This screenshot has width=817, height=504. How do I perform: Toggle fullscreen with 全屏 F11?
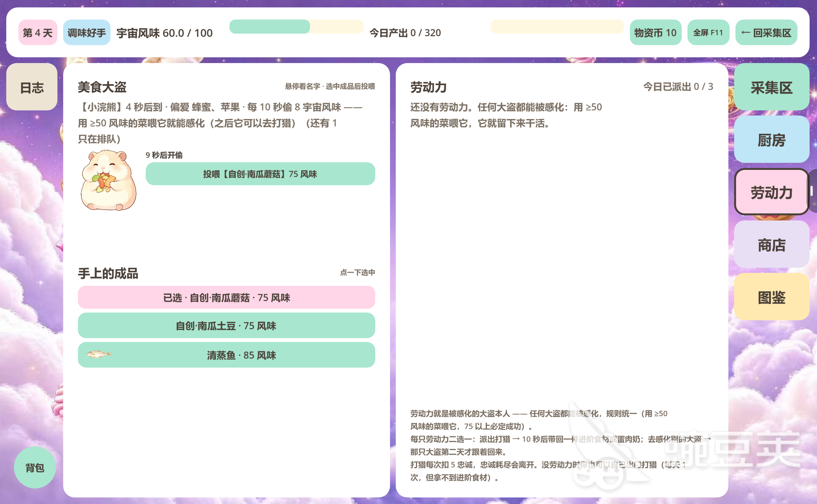[x=708, y=32]
